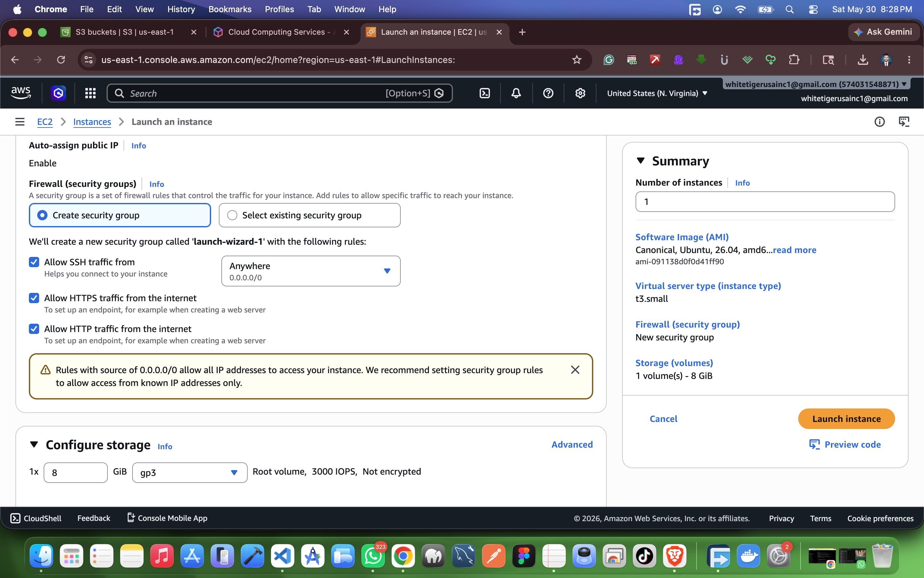
Task: Open Figma from the dock
Action: coord(524,556)
